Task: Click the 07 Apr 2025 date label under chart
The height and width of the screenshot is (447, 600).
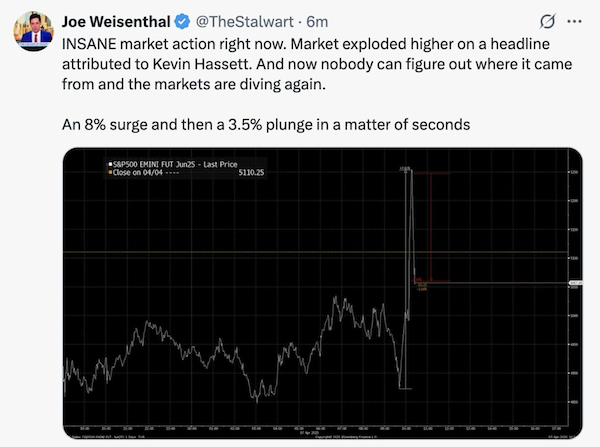Action: pyautogui.click(x=309, y=432)
